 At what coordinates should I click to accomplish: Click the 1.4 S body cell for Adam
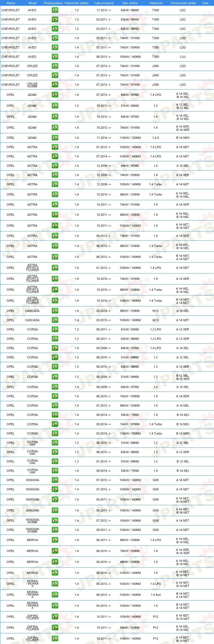coord(155,138)
